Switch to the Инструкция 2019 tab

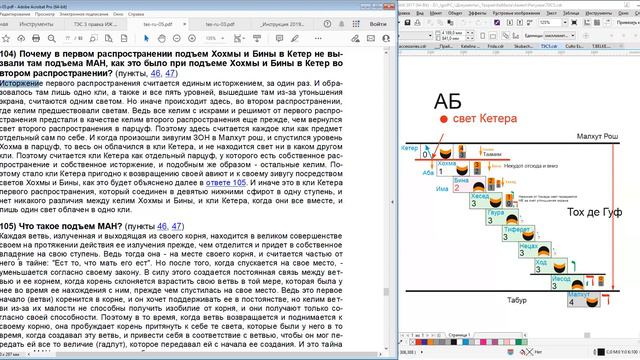(x=283, y=24)
